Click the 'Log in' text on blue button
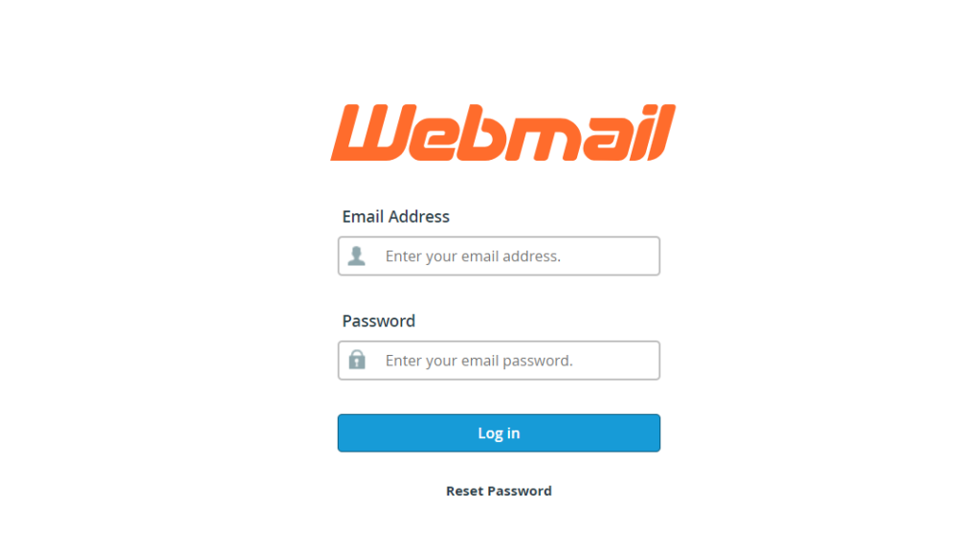 [499, 433]
